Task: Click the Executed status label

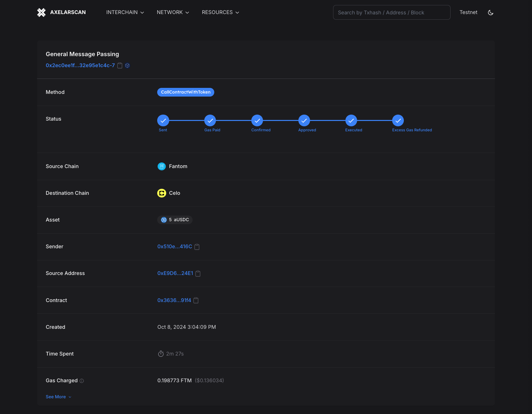Action: coord(354,130)
